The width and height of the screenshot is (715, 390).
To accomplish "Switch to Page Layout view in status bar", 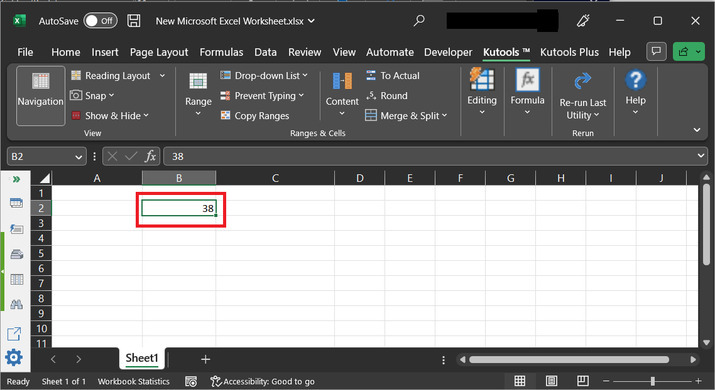I will pos(551,381).
